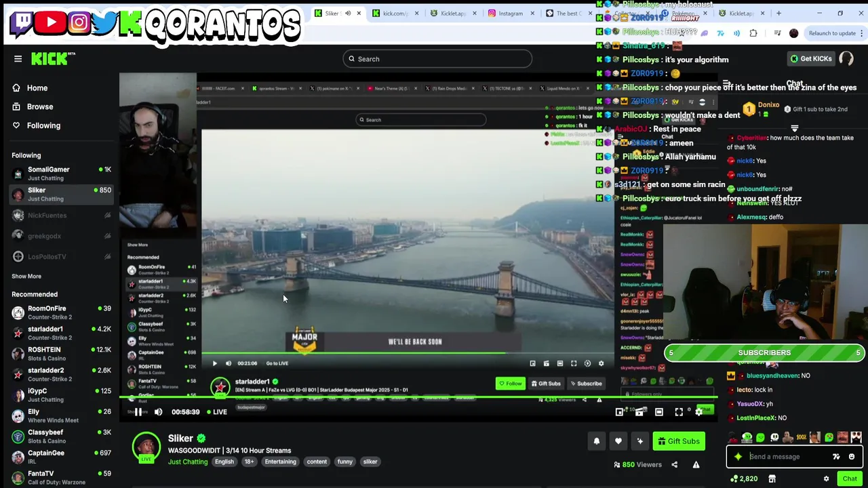Screen dimensions: 868x488
Task: Expand Show More under Following
Action: coord(26,276)
